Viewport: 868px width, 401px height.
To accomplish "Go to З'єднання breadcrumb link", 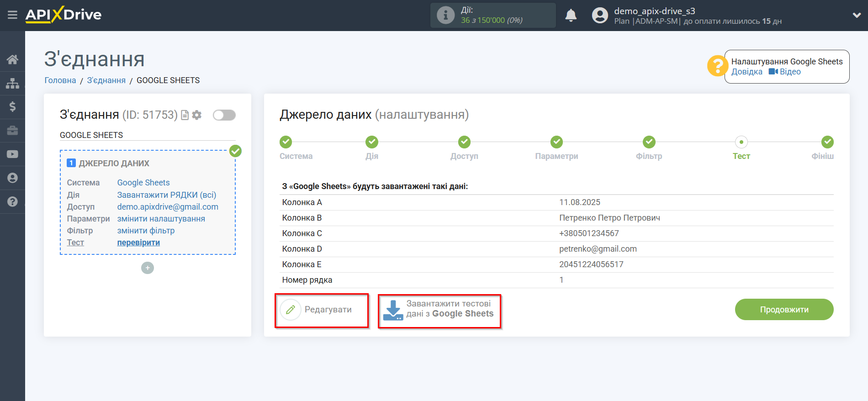I will [106, 80].
